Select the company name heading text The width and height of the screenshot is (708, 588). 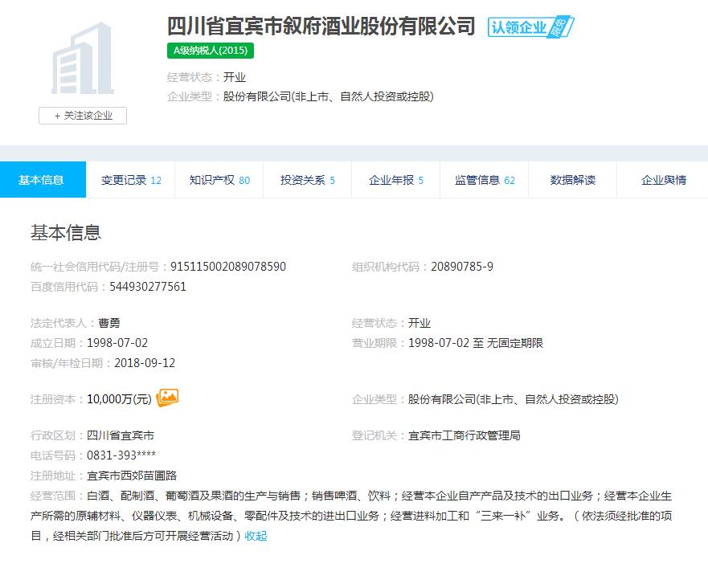pos(321,27)
